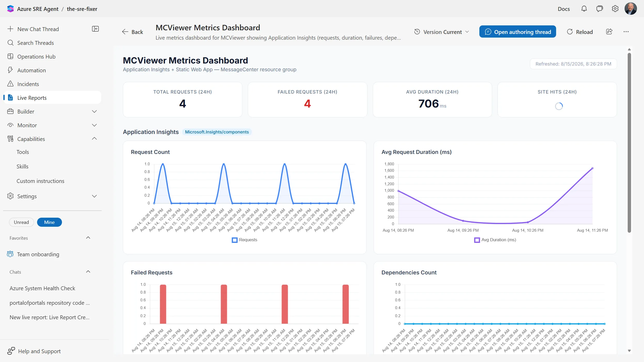Collapse the sidebar panel icon
Viewport: 644px width, 362px height.
[95, 29]
